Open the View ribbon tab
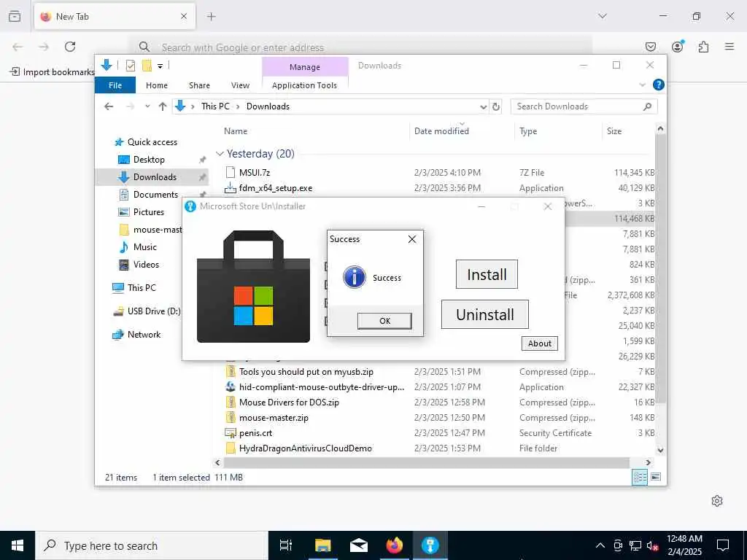 pos(240,85)
